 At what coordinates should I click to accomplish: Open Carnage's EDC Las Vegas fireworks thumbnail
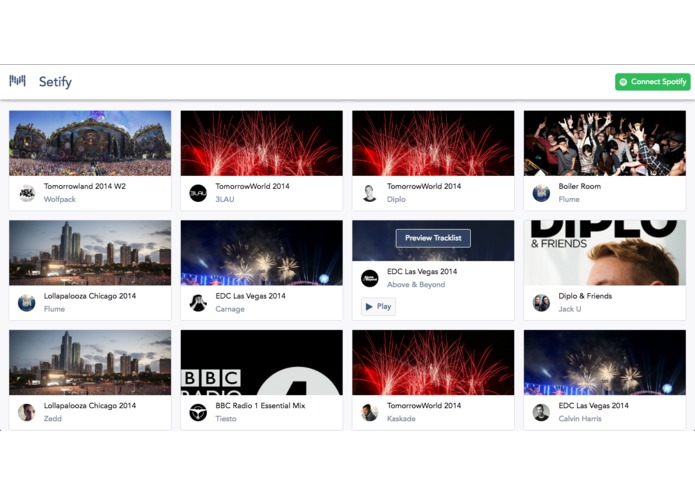262,253
